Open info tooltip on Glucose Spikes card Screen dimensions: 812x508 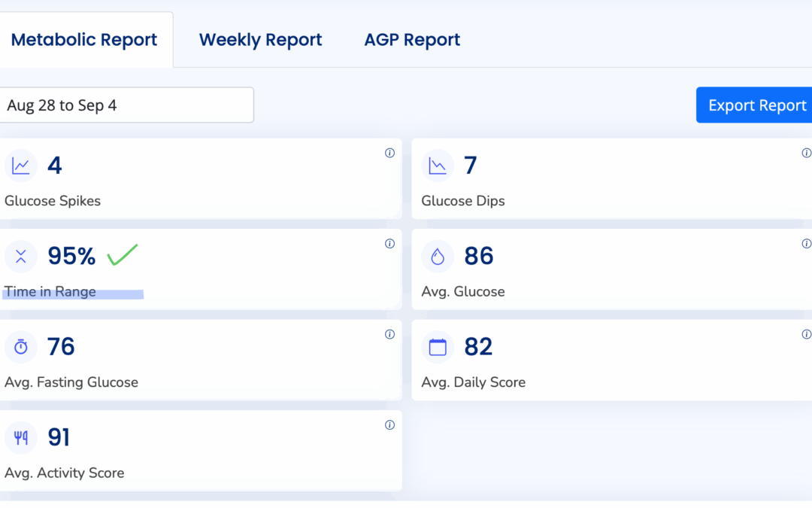(389, 153)
